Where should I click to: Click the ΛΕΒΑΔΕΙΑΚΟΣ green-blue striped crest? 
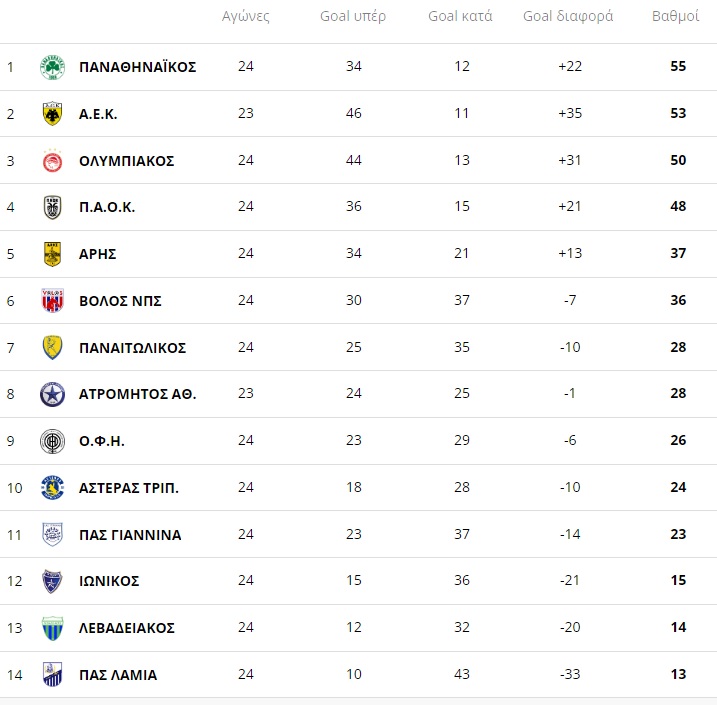tap(53, 628)
